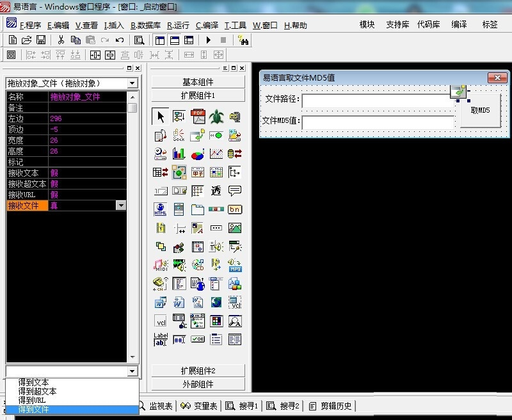
Task: Pick the PDF component icon
Action: point(198,117)
